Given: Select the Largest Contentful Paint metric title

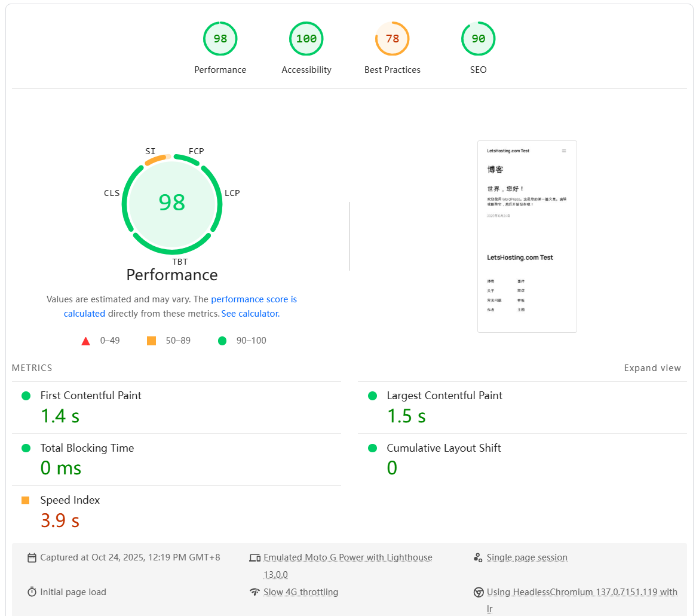Looking at the screenshot, I should tap(444, 396).
